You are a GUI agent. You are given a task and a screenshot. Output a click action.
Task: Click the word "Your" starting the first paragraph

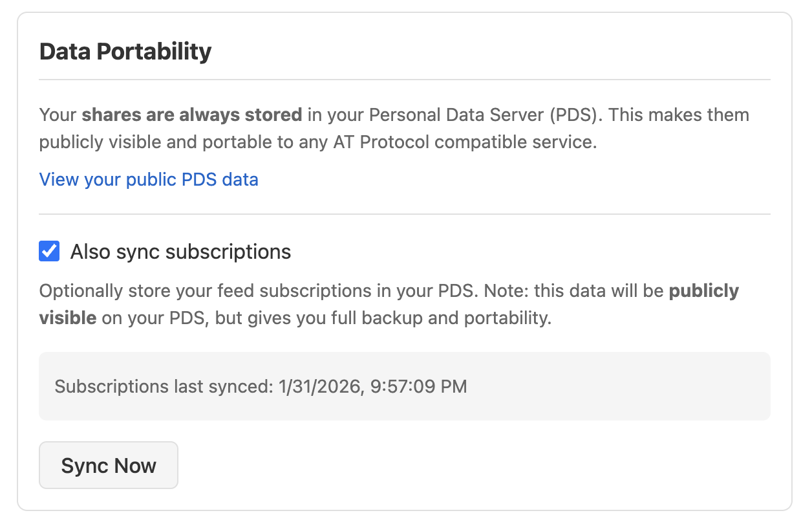58,115
